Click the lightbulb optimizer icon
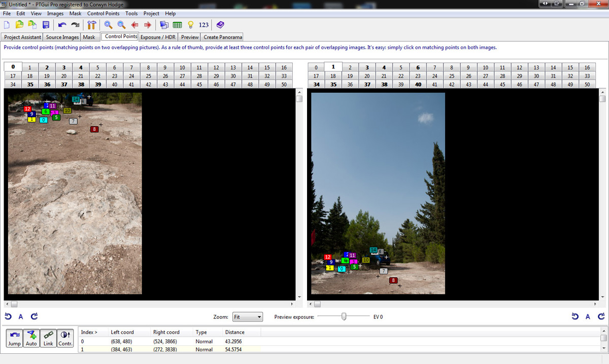 [x=191, y=25]
